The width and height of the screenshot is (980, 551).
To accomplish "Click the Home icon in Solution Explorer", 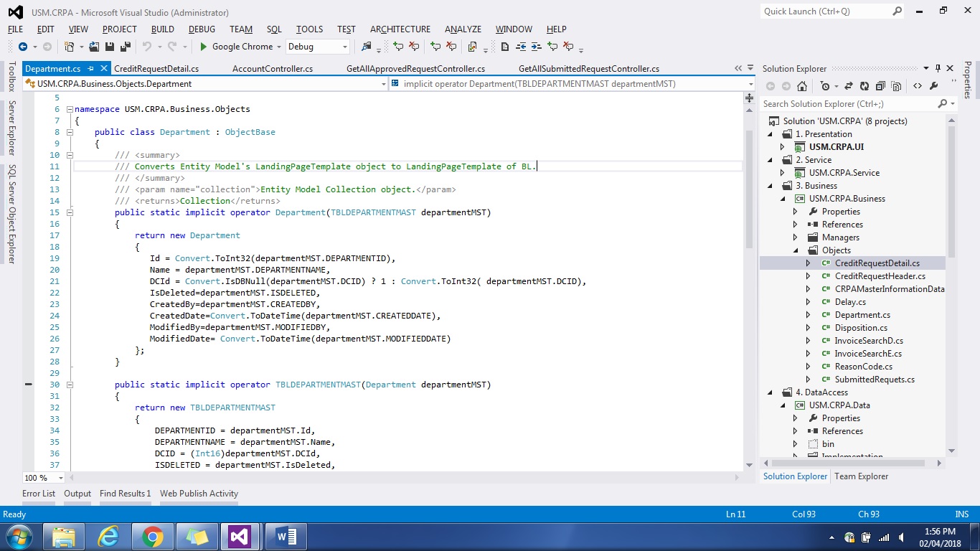I will pyautogui.click(x=802, y=86).
